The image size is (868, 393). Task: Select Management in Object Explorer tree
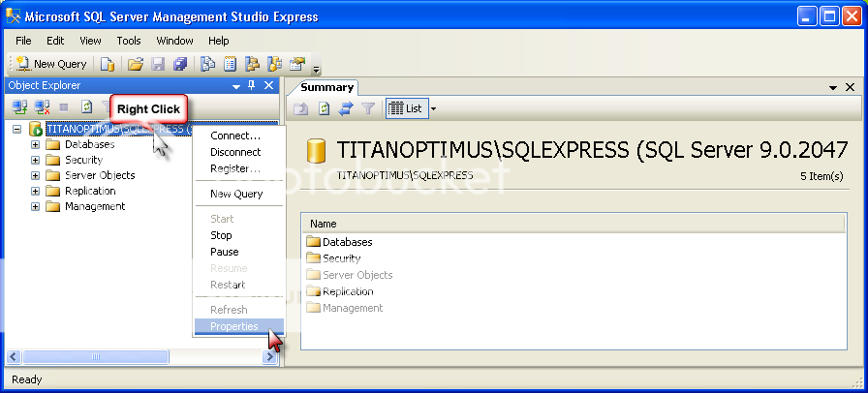pyautogui.click(x=95, y=206)
